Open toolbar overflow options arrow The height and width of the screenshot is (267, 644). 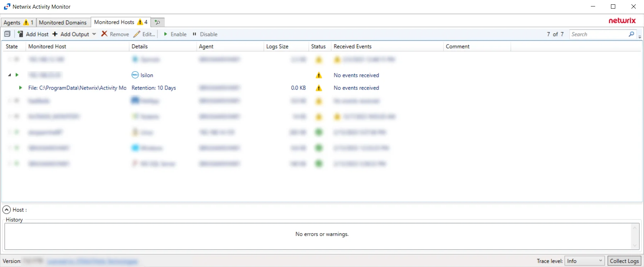pos(640,37)
